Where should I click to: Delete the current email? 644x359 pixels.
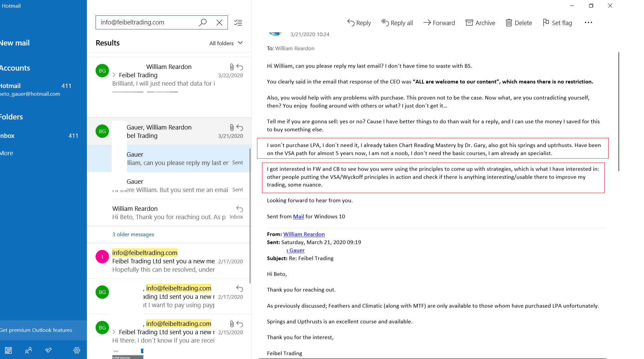[x=519, y=23]
